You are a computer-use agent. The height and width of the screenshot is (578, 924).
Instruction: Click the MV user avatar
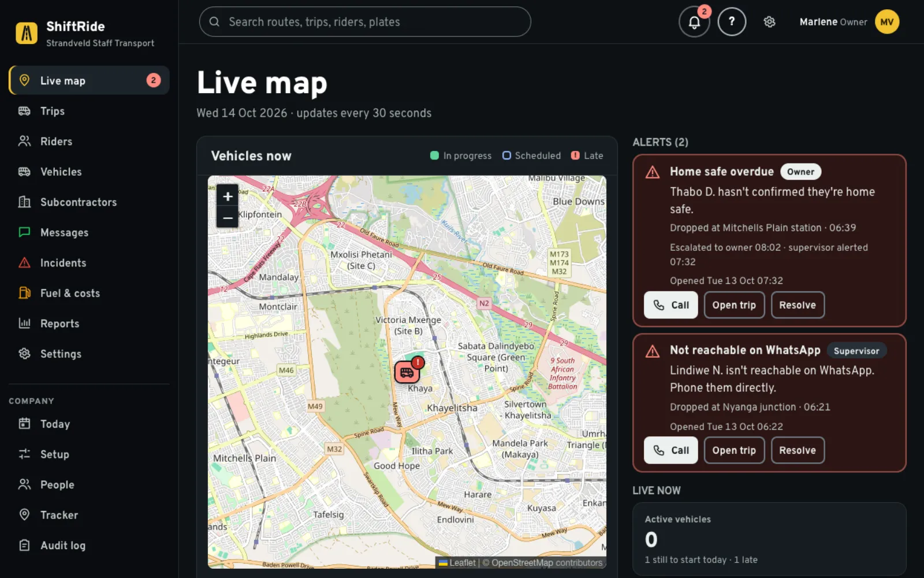click(887, 22)
